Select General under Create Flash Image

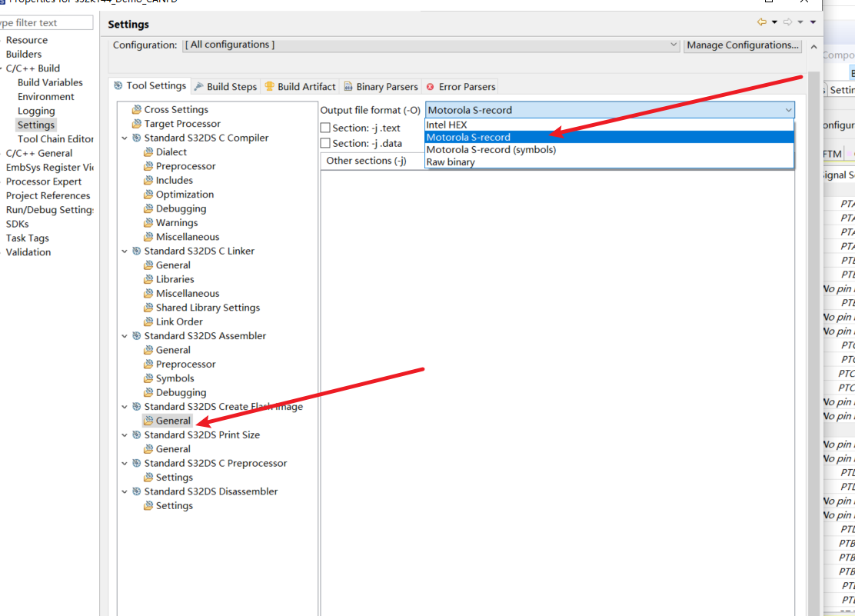(x=173, y=421)
